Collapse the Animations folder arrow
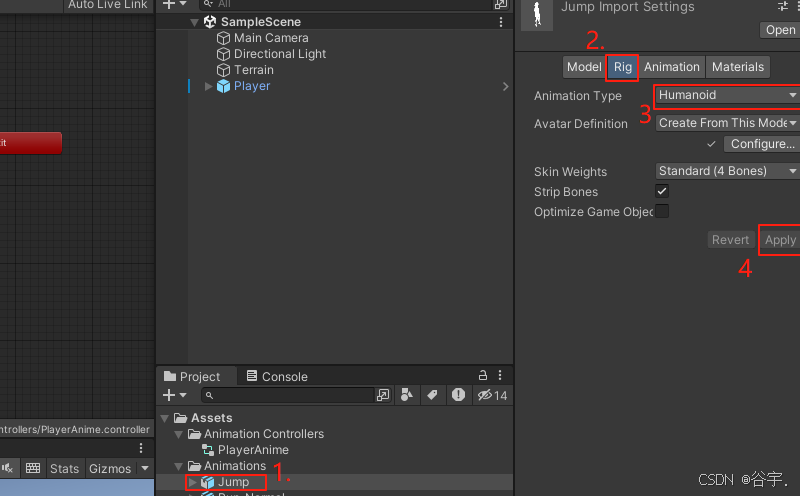 click(178, 466)
